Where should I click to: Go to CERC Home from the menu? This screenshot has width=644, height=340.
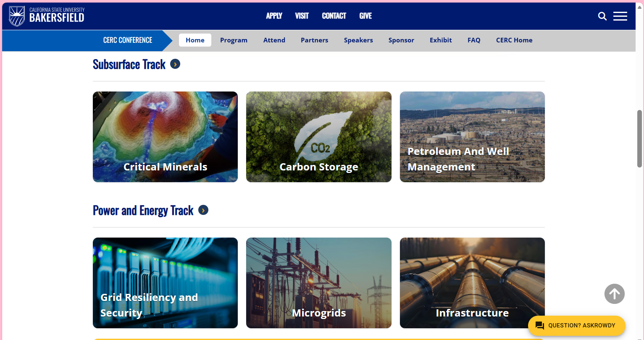(x=514, y=40)
